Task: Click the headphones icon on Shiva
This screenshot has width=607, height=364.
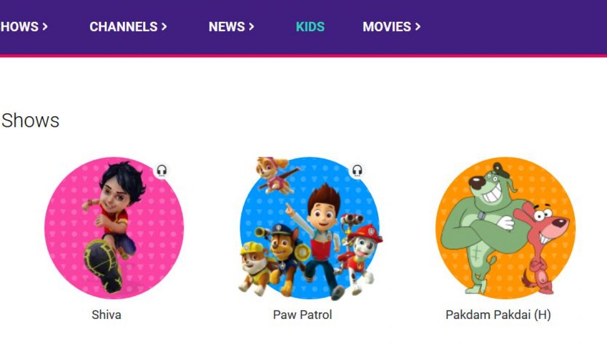Action: click(x=162, y=170)
